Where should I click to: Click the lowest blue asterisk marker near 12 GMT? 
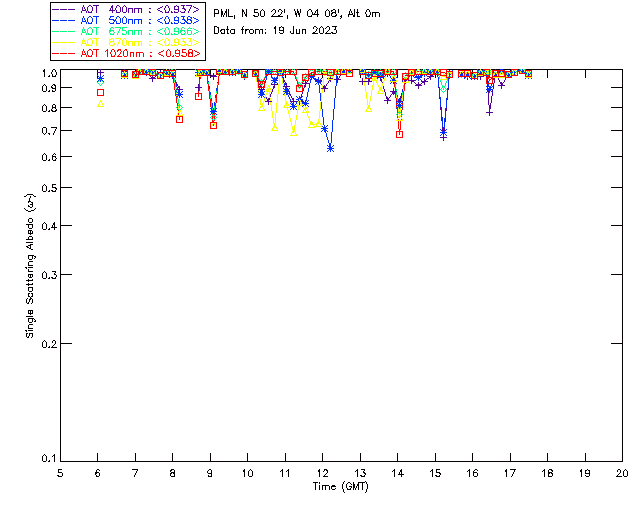click(330, 148)
